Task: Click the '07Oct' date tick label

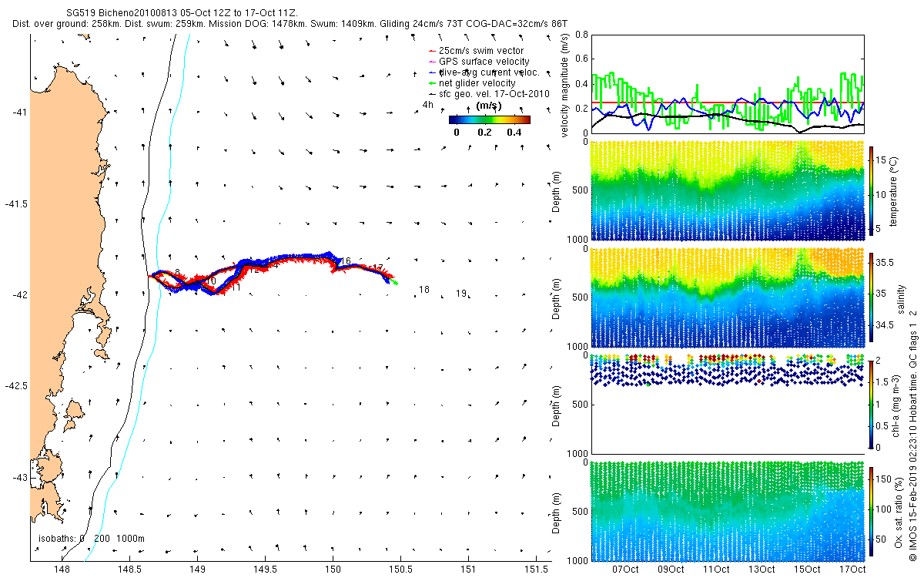Action: 624,569
